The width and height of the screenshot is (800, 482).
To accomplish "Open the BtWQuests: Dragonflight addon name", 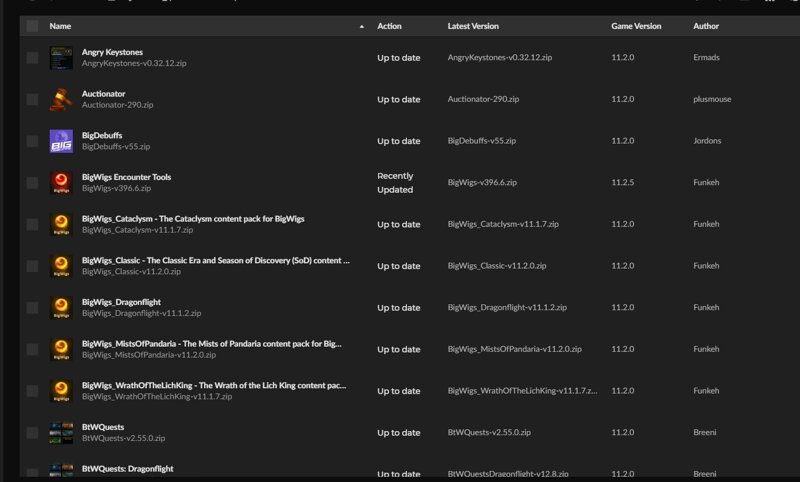I will 128,469.
